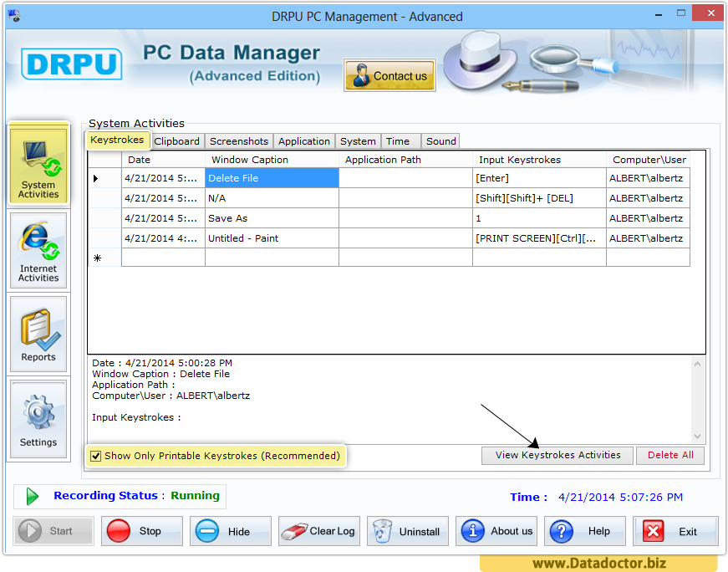Switch to the Keystrokes tab

(x=117, y=140)
